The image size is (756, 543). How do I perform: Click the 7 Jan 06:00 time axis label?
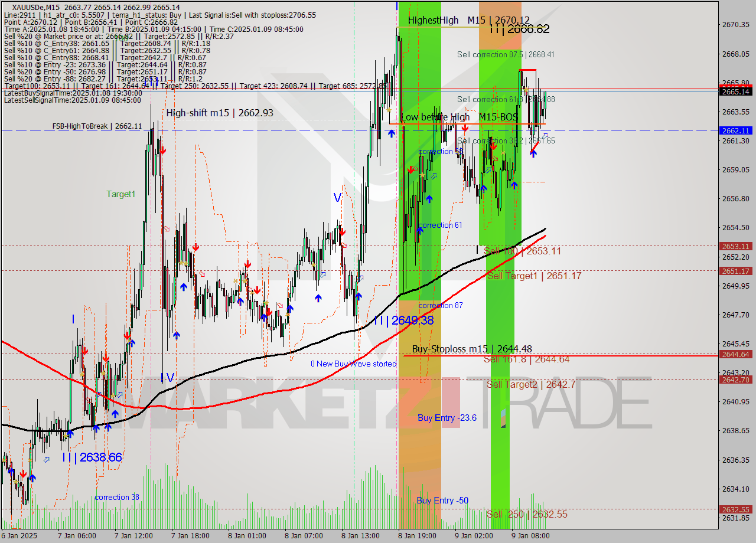[76, 536]
